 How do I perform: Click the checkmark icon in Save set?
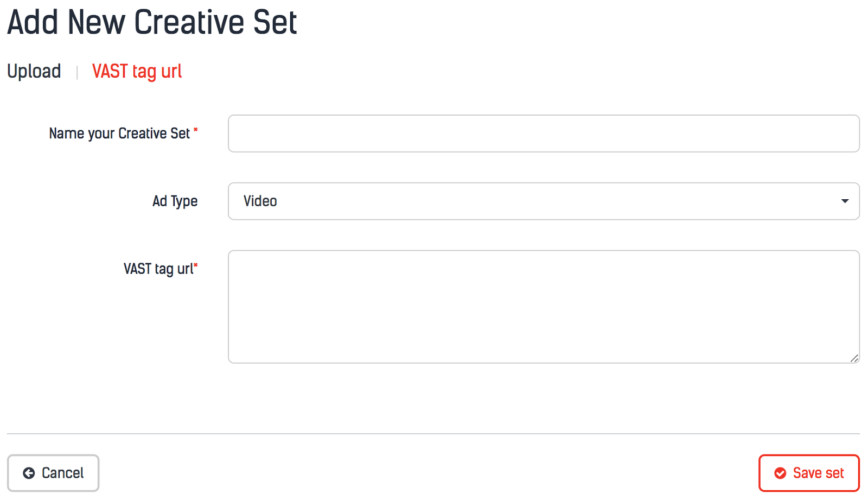(780, 473)
